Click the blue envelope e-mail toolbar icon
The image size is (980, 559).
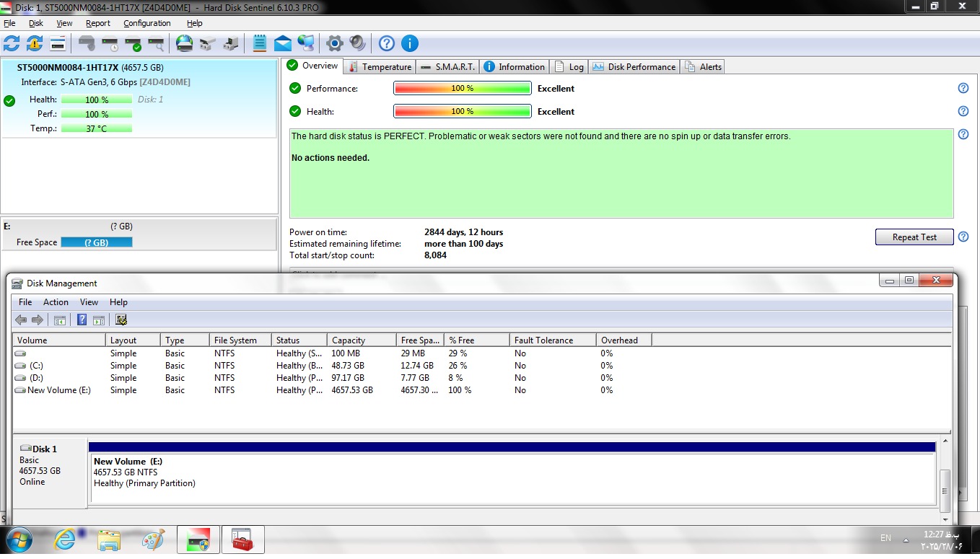tap(282, 43)
